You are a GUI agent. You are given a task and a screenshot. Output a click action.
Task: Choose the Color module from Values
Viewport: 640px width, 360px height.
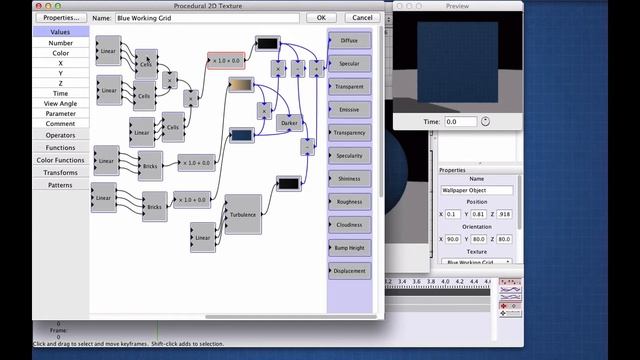pos(60,53)
